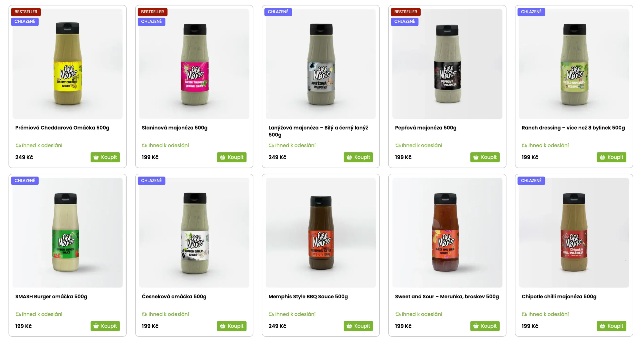Click basket icon on Ranch dressing Koupit button
The image size is (644, 340).
[602, 157]
